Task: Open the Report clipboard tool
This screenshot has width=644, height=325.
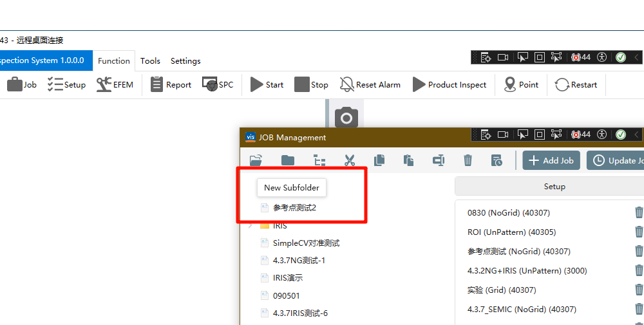Action: pos(171,84)
